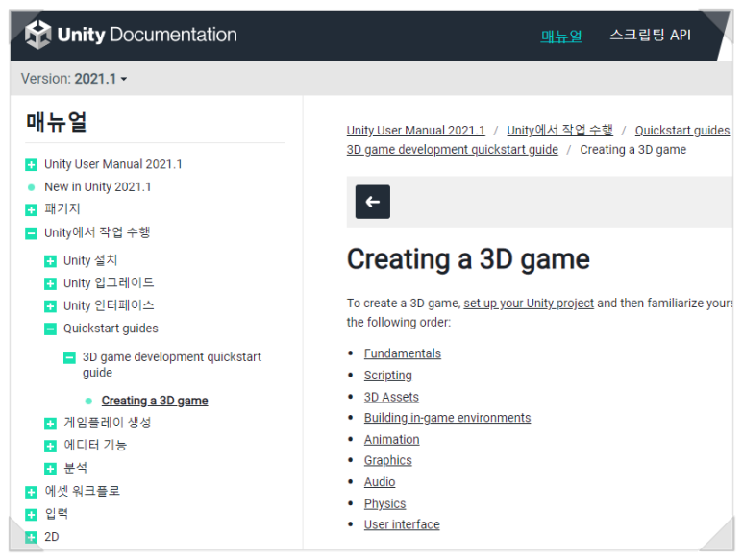Collapse the Quickstart guides node
This screenshot has height=560, width=743.
(50, 329)
